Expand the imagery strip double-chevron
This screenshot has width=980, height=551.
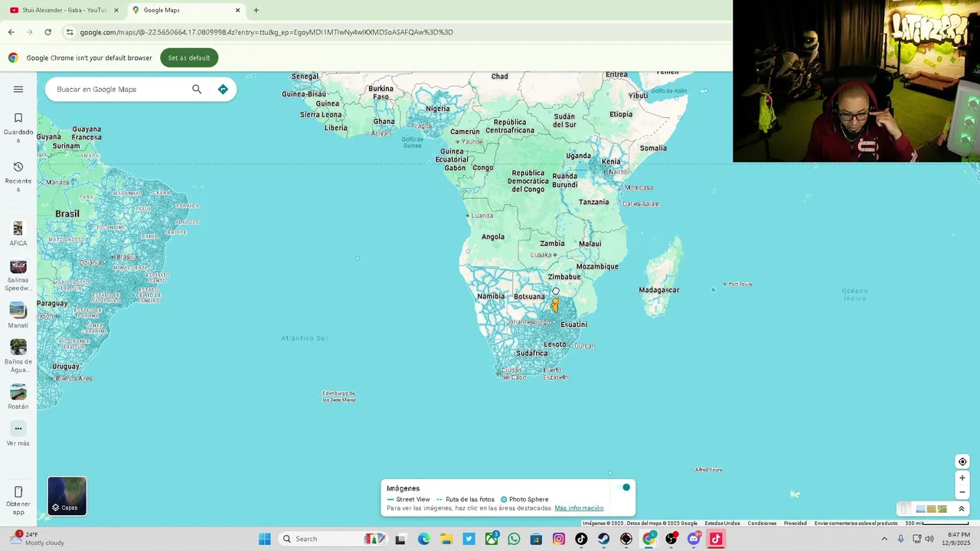tap(962, 509)
